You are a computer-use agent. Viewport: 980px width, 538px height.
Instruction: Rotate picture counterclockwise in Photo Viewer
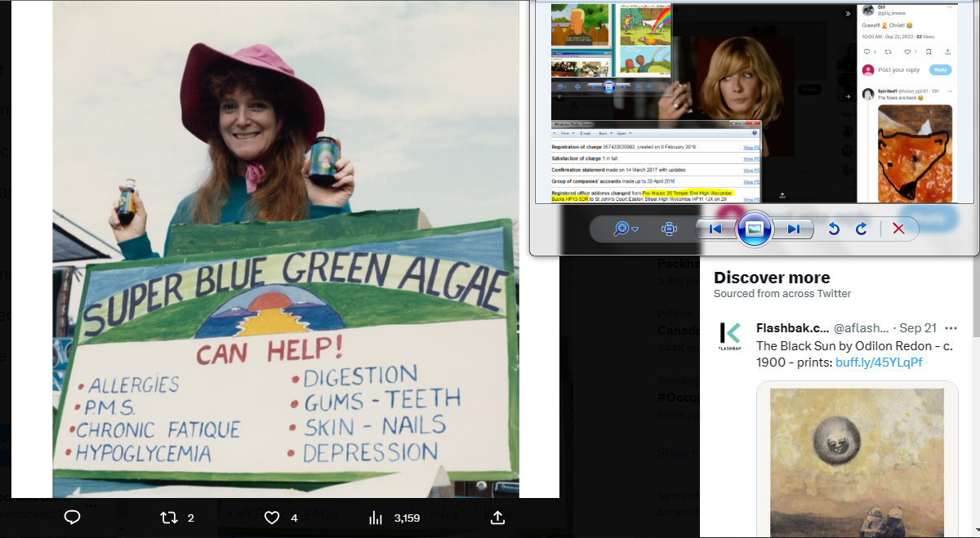coord(834,229)
